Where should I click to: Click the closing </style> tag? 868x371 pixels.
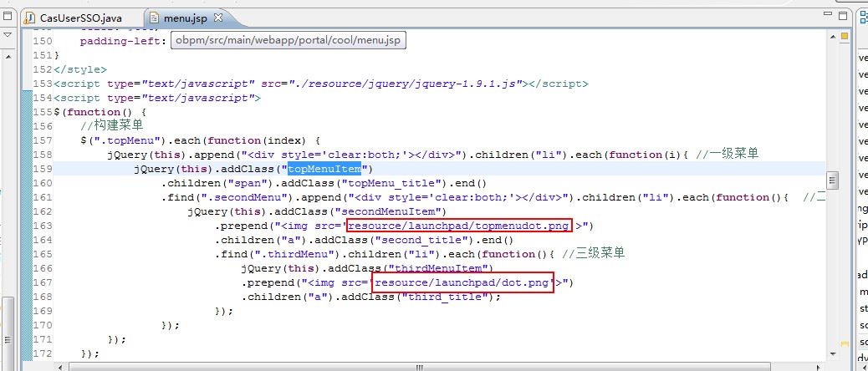click(80, 69)
